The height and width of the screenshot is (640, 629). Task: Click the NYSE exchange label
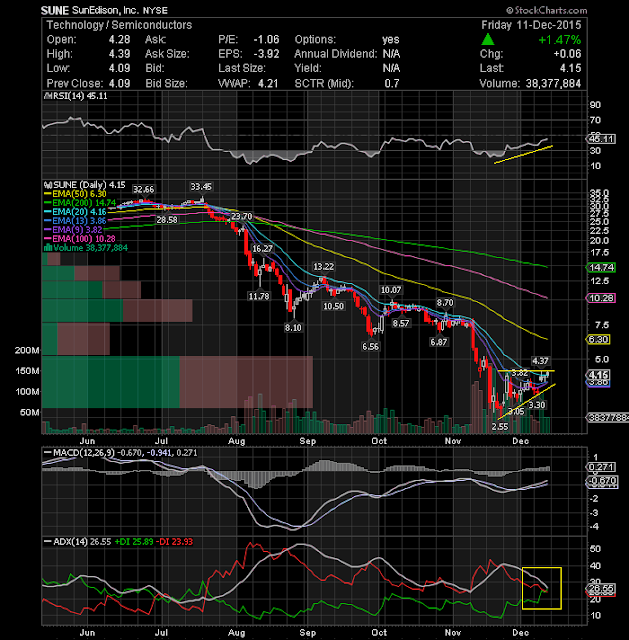click(155, 11)
